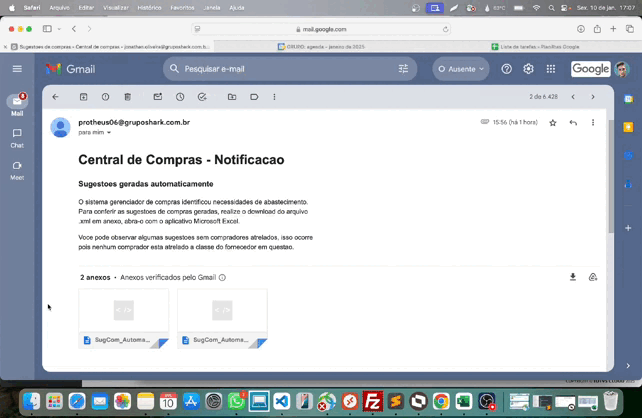642x418 pixels.
Task: Save all attachments to Drive
Action: (593, 277)
